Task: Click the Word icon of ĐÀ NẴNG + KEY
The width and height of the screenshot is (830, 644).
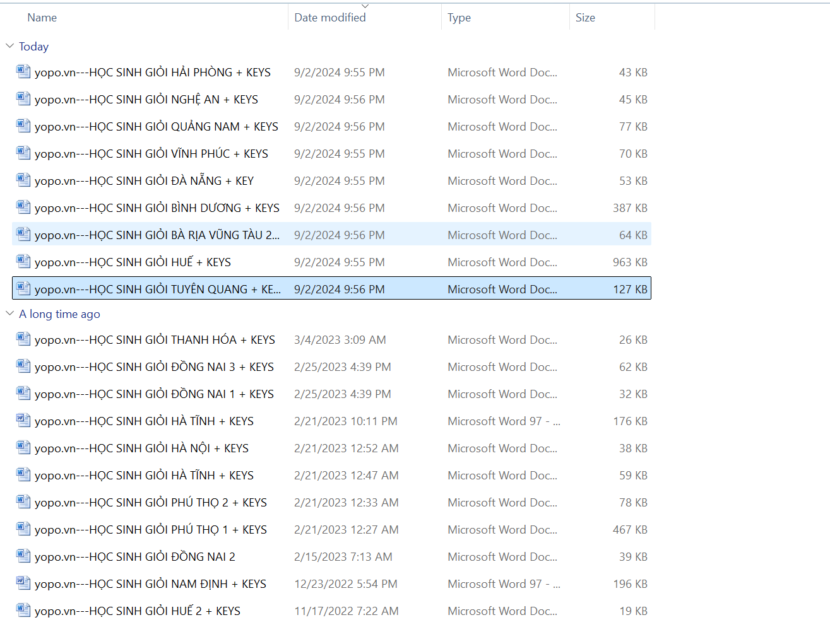Action: (x=23, y=180)
